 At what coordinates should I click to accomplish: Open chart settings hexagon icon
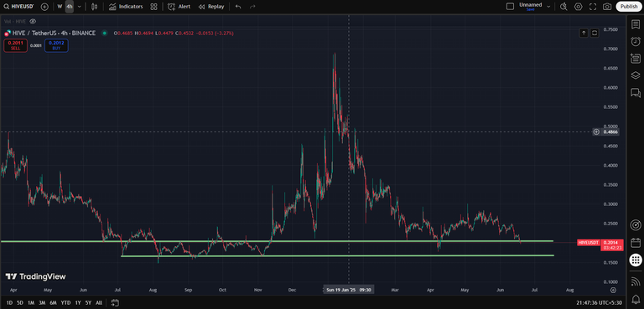pos(579,7)
